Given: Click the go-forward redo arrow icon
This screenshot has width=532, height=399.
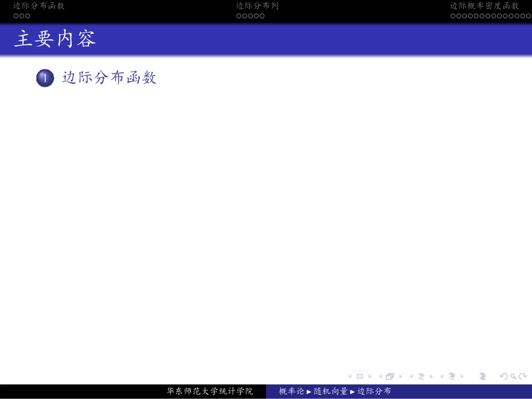Looking at the screenshot, I should point(523,375).
